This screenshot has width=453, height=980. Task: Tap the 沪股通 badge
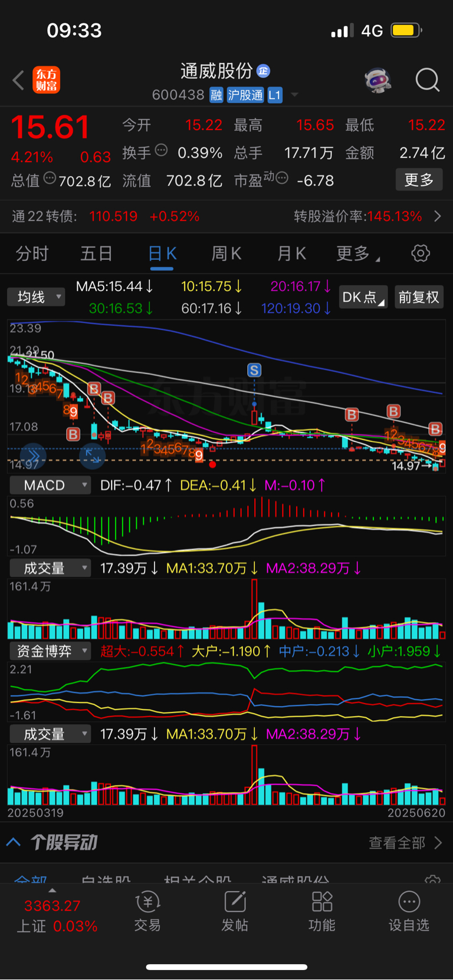point(245,95)
